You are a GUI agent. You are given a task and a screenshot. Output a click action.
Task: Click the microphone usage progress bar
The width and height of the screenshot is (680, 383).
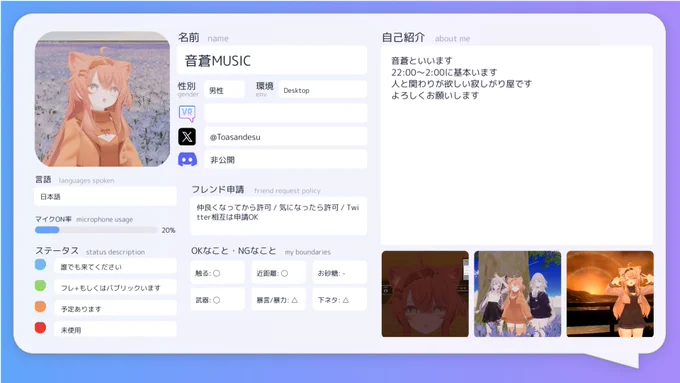pyautogui.click(x=96, y=230)
